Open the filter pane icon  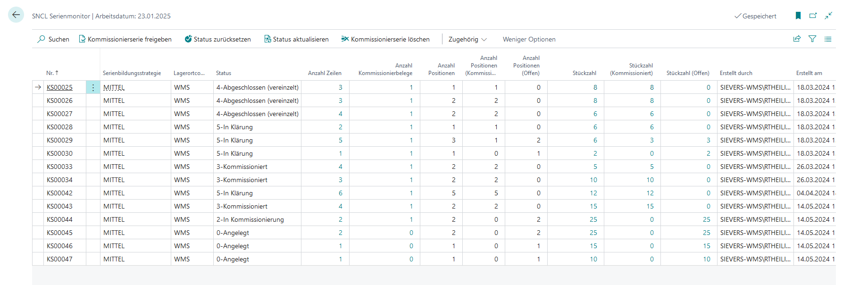tap(812, 39)
